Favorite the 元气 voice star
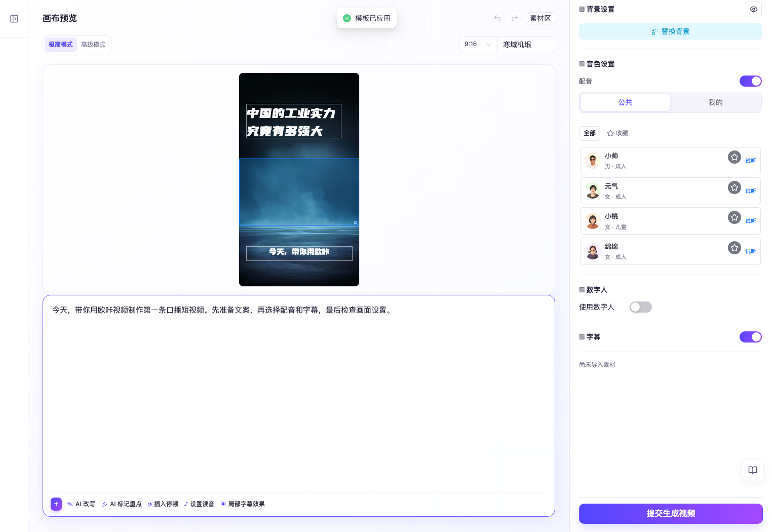Image resolution: width=772 pixels, height=532 pixels. (735, 187)
